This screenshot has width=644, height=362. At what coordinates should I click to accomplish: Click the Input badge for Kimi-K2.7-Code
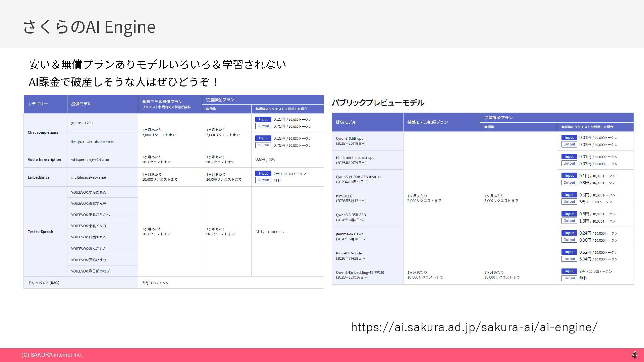[x=569, y=252]
